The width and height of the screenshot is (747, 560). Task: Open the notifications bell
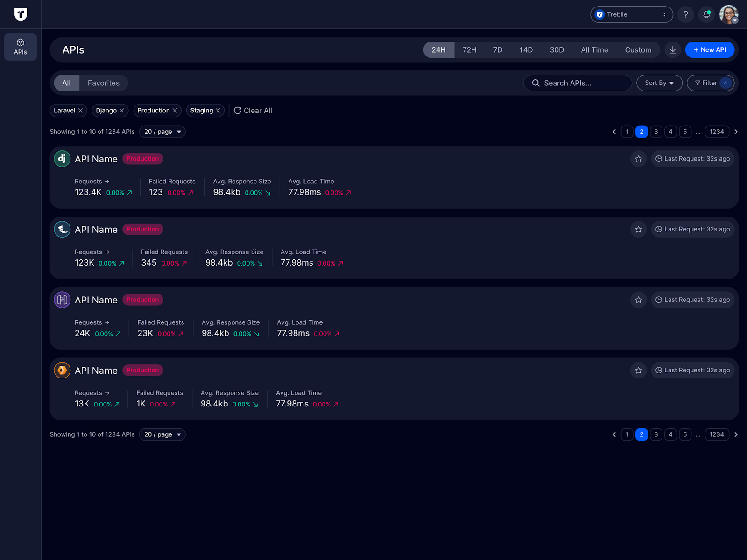point(706,14)
